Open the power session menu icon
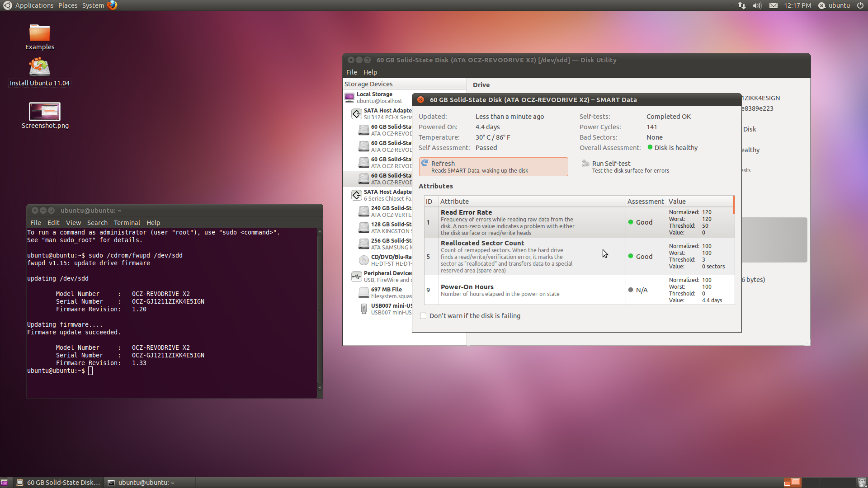 [860, 5]
